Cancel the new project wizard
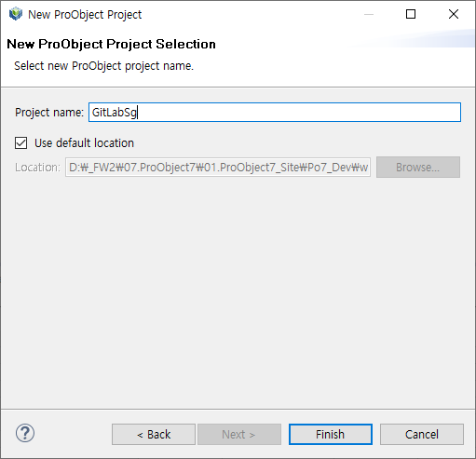Screen dimensions: 476x459 [x=422, y=434]
